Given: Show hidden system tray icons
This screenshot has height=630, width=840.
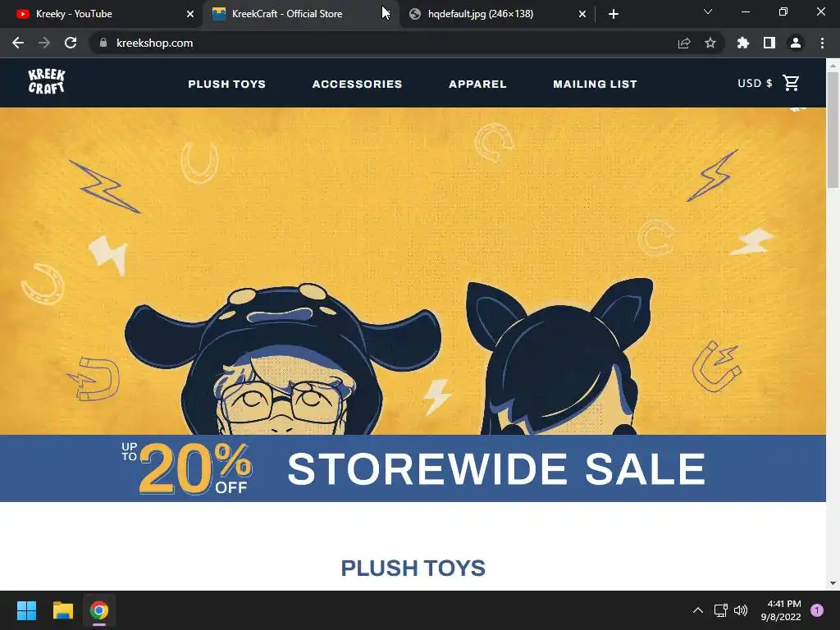Looking at the screenshot, I should click(x=697, y=610).
